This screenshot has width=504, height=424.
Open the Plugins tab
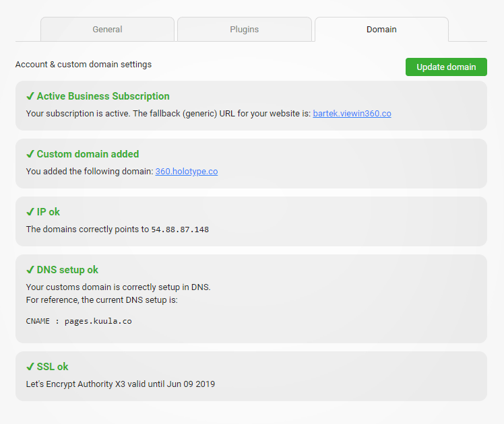[x=245, y=29]
